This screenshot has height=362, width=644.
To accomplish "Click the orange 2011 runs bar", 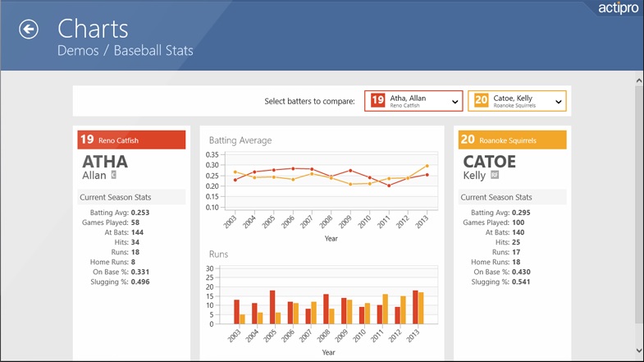I will [x=386, y=309].
